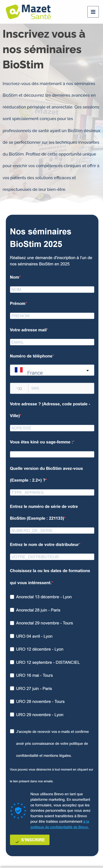Click the French flag icon
The image size is (103, 868).
(x=19, y=370)
